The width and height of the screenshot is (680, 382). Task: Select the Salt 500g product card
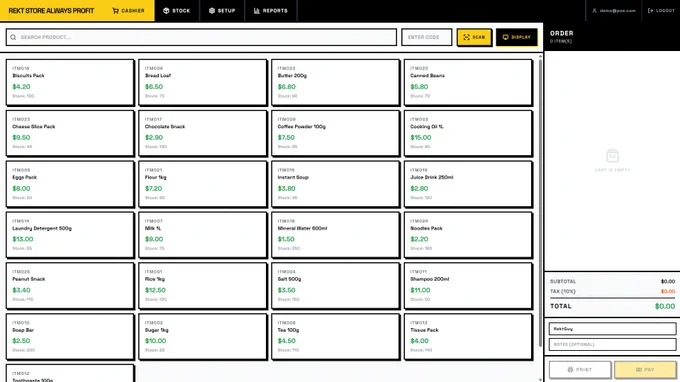click(335, 285)
